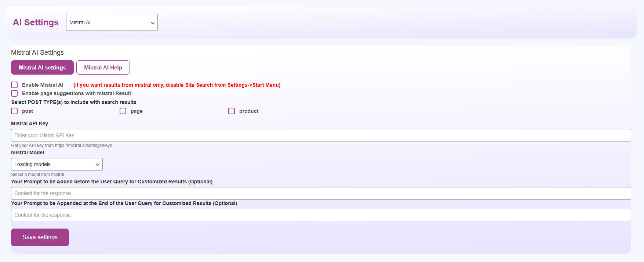Click the 'AI Settings' page heading

[36, 22]
